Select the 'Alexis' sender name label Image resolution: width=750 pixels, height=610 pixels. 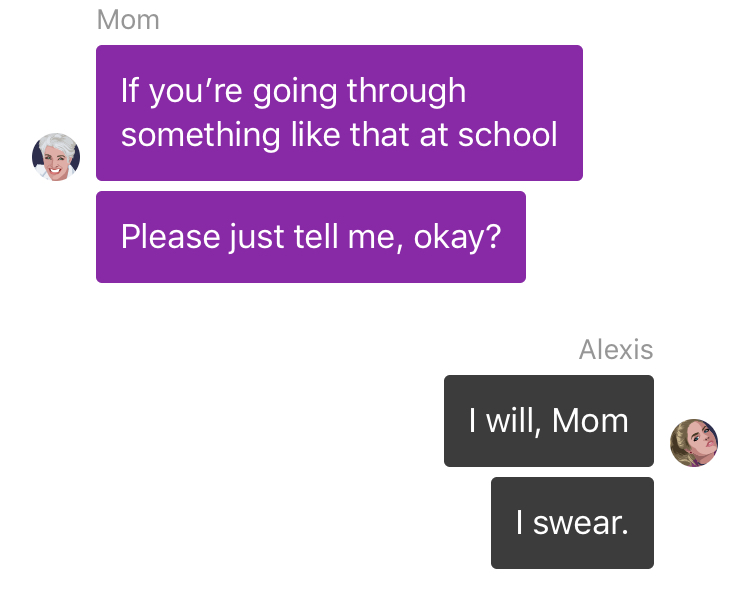[x=616, y=350]
